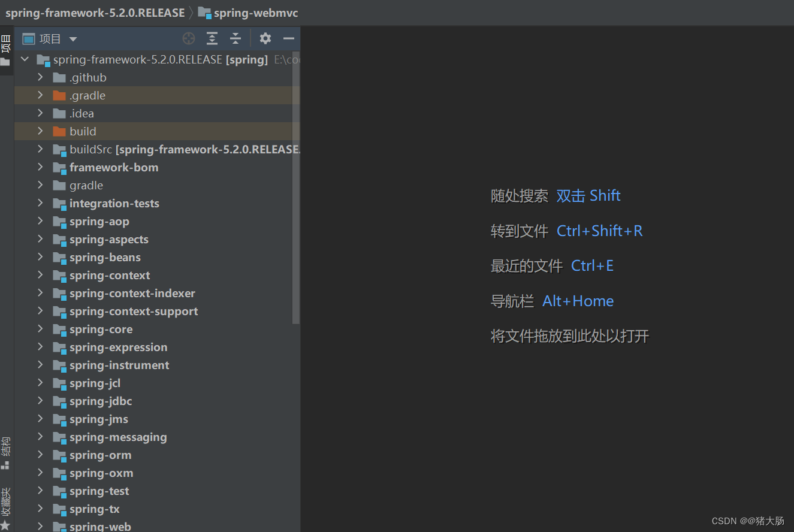Viewport: 794px width, 532px height.
Task: Select the spring-test module
Action: [157, 491]
